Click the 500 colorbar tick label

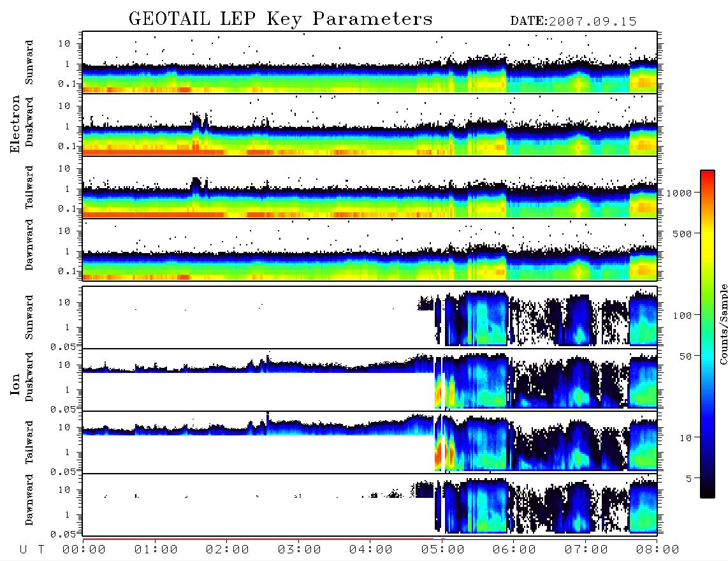tap(682, 234)
